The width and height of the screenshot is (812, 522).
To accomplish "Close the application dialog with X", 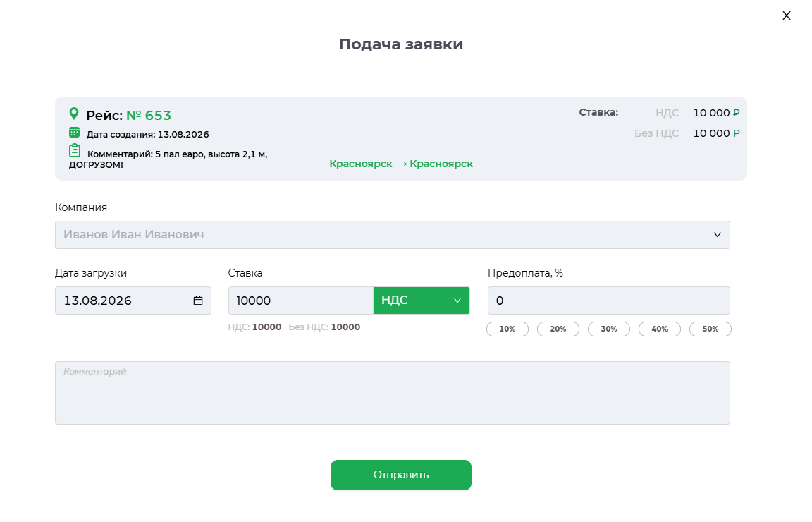I will [x=786, y=16].
